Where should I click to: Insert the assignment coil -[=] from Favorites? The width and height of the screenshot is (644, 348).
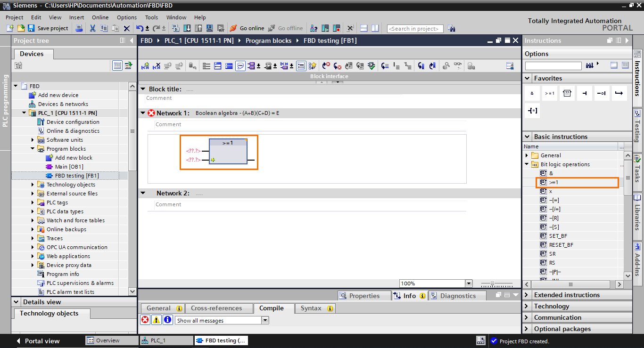point(532,110)
